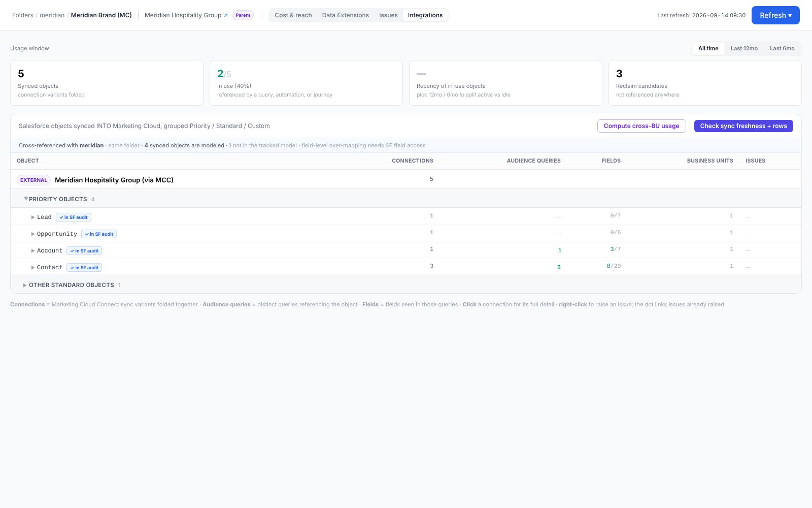Click the 'in SF audit' badge on Lead
Image resolution: width=812 pixels, height=508 pixels.
[x=74, y=217]
